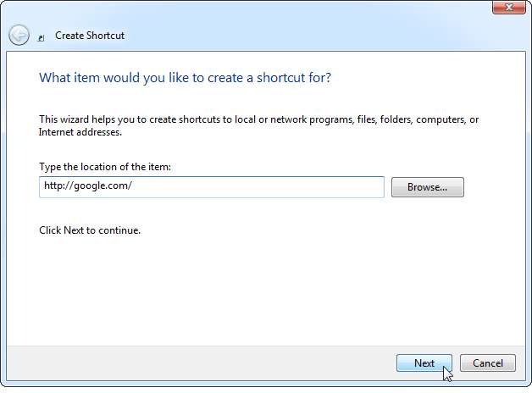532x393 pixels.
Task: Click the empty right end of the location field
Action: (339, 186)
